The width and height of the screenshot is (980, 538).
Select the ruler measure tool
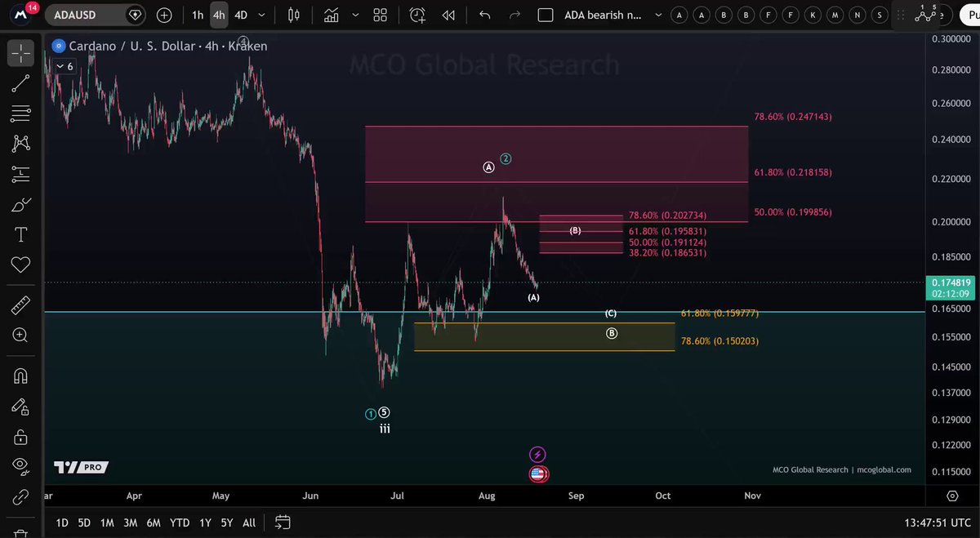20,306
